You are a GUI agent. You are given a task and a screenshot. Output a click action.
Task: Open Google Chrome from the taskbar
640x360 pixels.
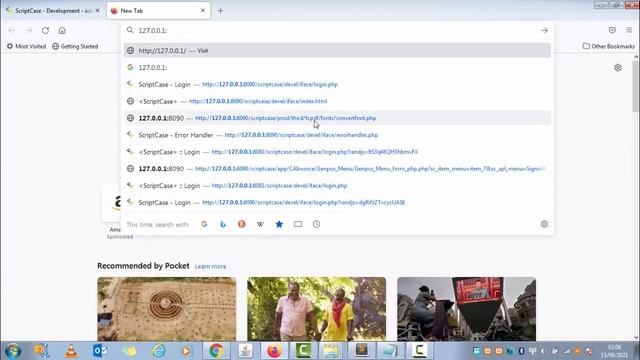216,351
